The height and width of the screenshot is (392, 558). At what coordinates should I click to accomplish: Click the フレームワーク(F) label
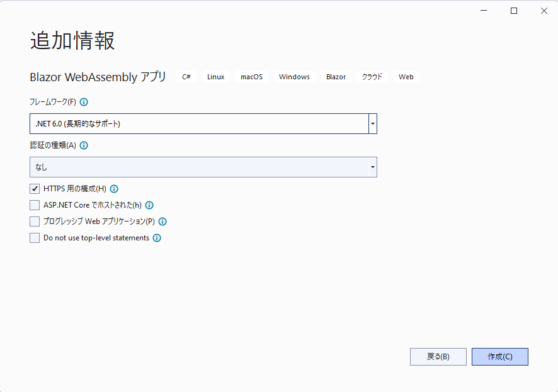[x=53, y=102]
